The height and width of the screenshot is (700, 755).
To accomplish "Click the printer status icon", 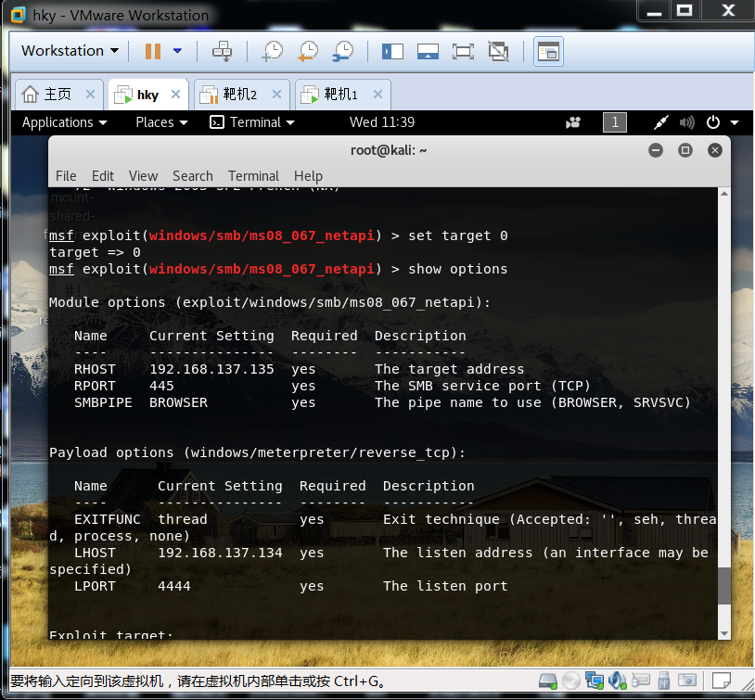I will [x=640, y=681].
